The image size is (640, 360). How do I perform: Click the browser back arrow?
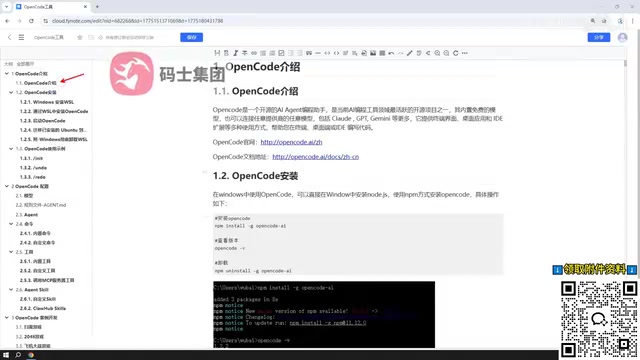tap(7, 21)
